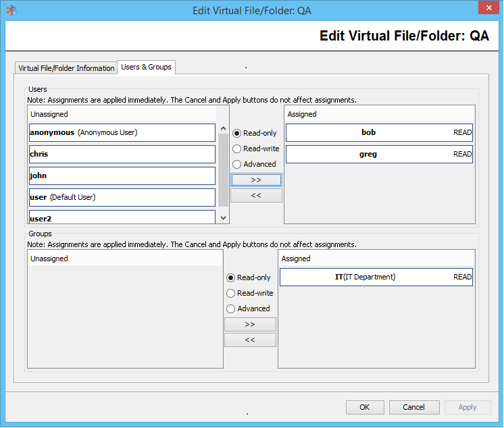Click scroll up arrow of Unassigned users list
The image size is (504, 428).
[x=223, y=128]
